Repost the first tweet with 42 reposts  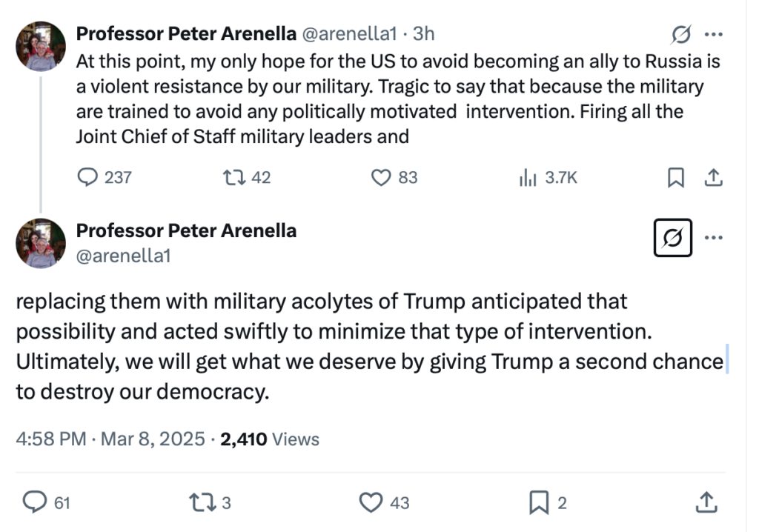(x=231, y=177)
